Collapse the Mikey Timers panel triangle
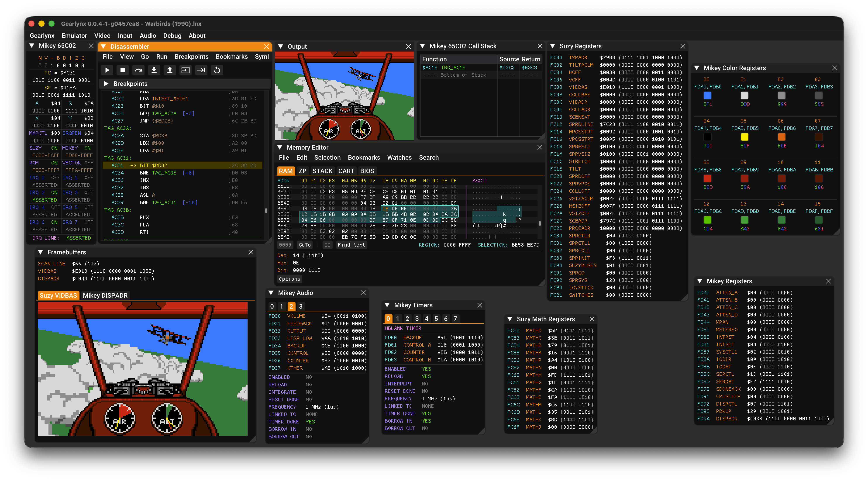Screen dimensions: 868x480 [x=387, y=305]
